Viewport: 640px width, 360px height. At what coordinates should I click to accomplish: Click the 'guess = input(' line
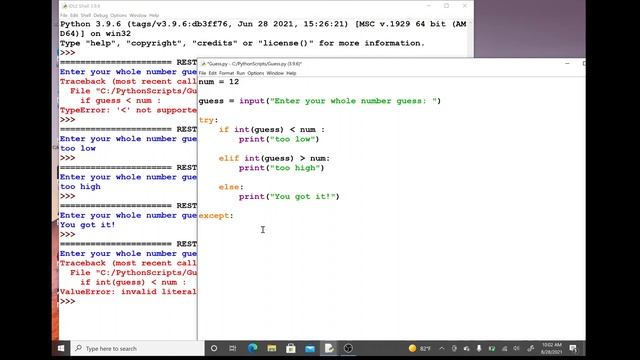(x=320, y=101)
